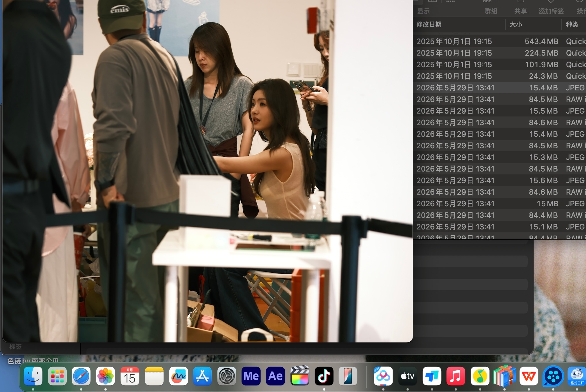
Task: Launch Adobe Media Encoder from the Dock
Action: 251,376
